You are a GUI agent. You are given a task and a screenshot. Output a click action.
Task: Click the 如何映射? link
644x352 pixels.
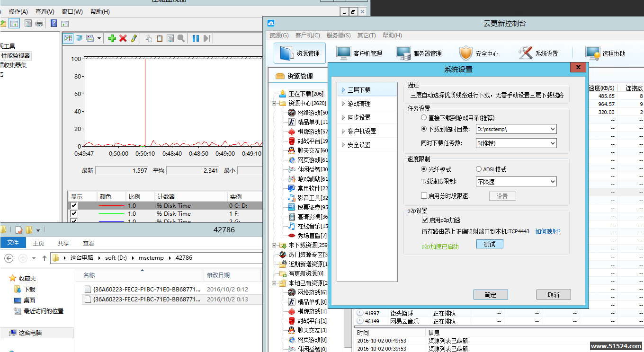coord(548,231)
